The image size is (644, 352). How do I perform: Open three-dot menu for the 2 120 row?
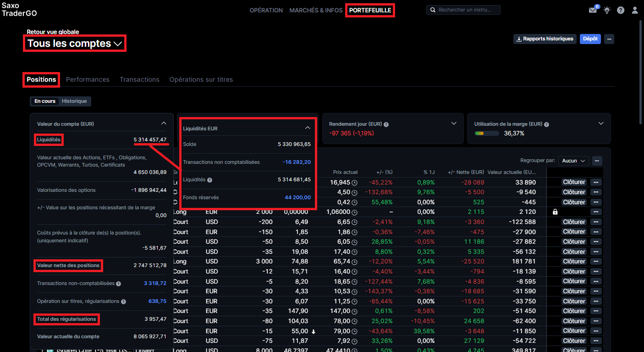(596, 212)
